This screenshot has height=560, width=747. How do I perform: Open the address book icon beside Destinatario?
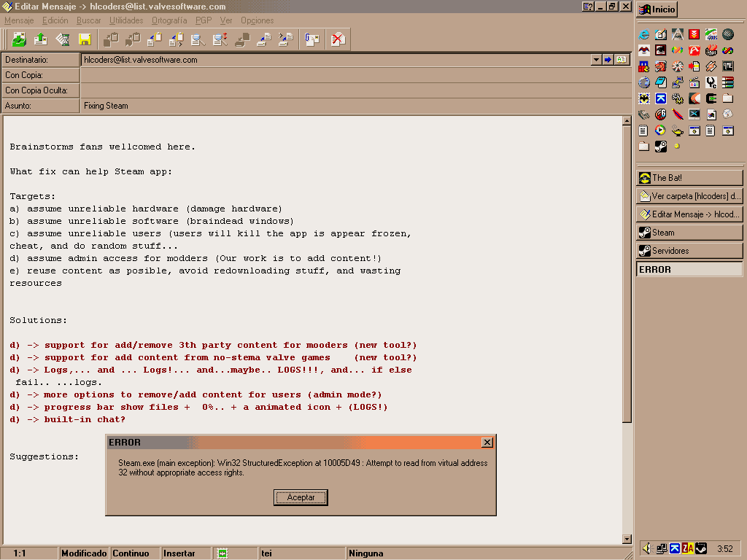(622, 60)
